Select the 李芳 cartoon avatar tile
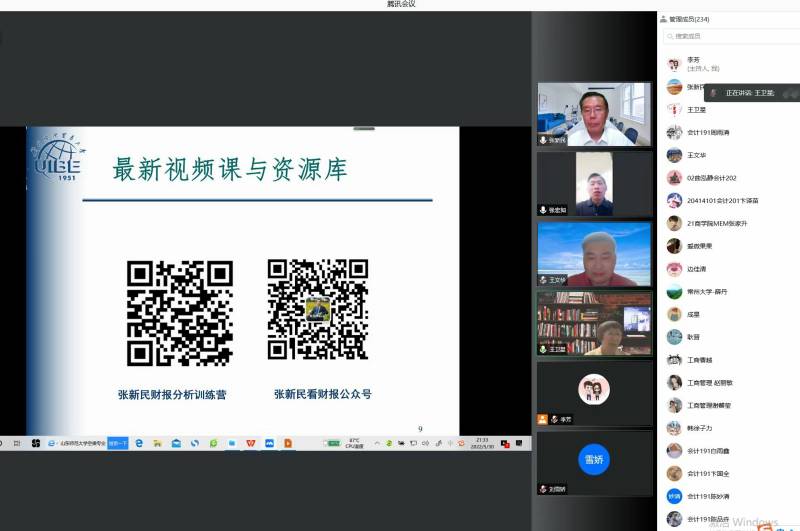The image size is (800, 531). point(594,393)
